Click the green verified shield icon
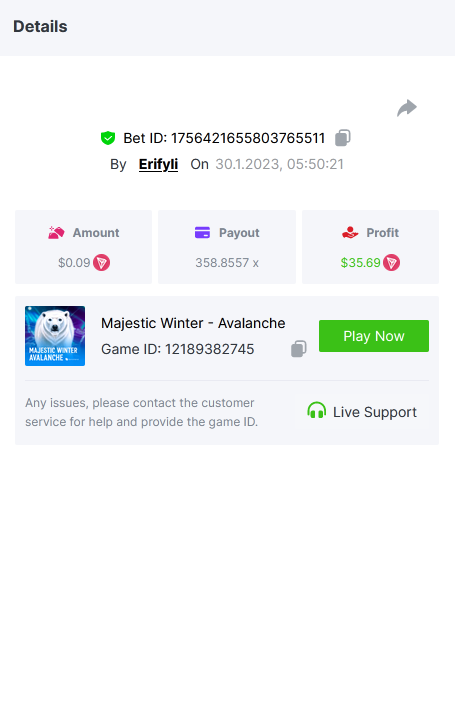 (x=108, y=138)
